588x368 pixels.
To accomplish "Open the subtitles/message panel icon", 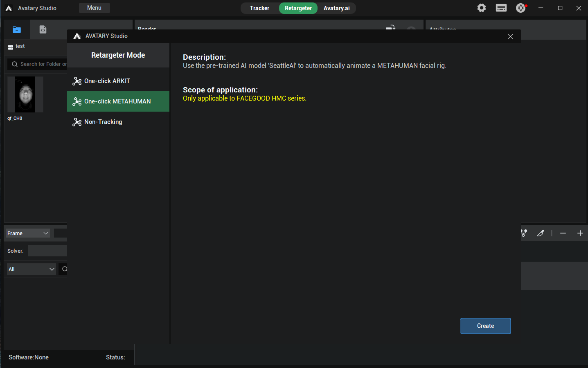I will click(501, 8).
